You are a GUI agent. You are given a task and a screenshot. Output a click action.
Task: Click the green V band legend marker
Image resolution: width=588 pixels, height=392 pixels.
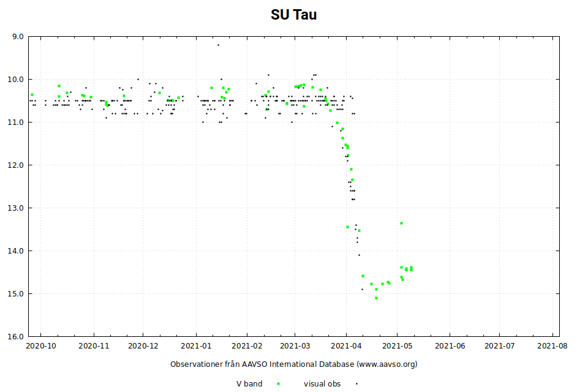pos(279,384)
